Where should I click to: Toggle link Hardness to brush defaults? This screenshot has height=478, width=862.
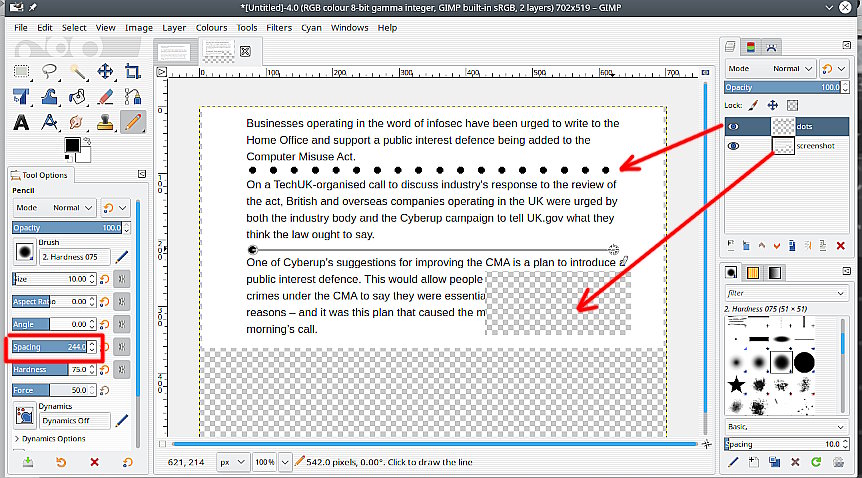click(122, 370)
